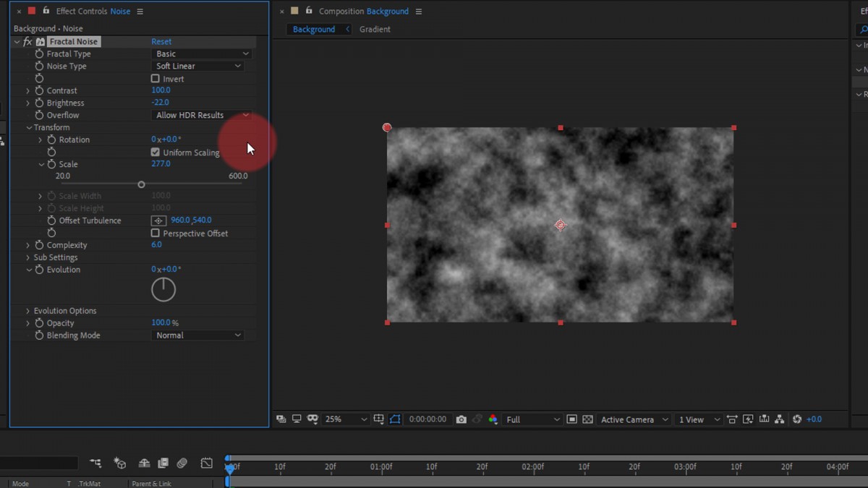Open Overflow Allow HDR Results dropdown
The width and height of the screenshot is (868, 488).
point(202,115)
